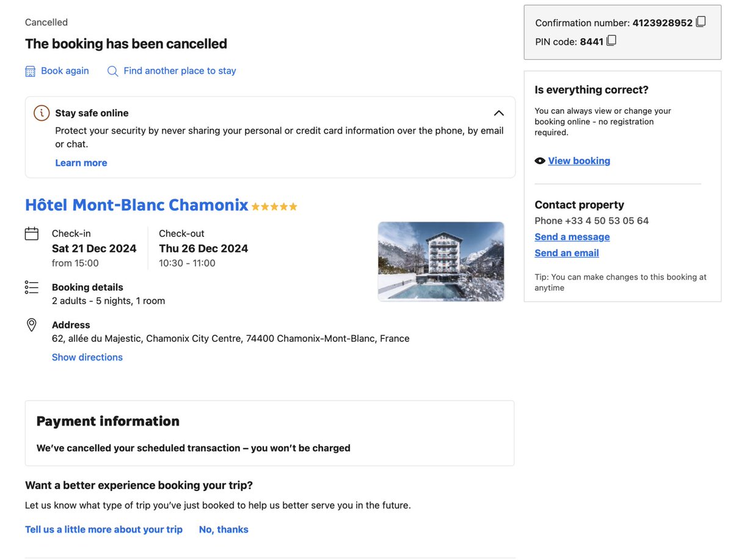The height and width of the screenshot is (560, 733).
Task: Open Learn more about online safety
Action: tap(81, 163)
